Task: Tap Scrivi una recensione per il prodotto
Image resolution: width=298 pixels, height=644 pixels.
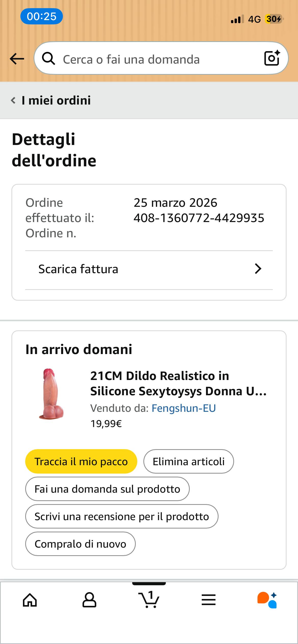Action: tap(122, 517)
